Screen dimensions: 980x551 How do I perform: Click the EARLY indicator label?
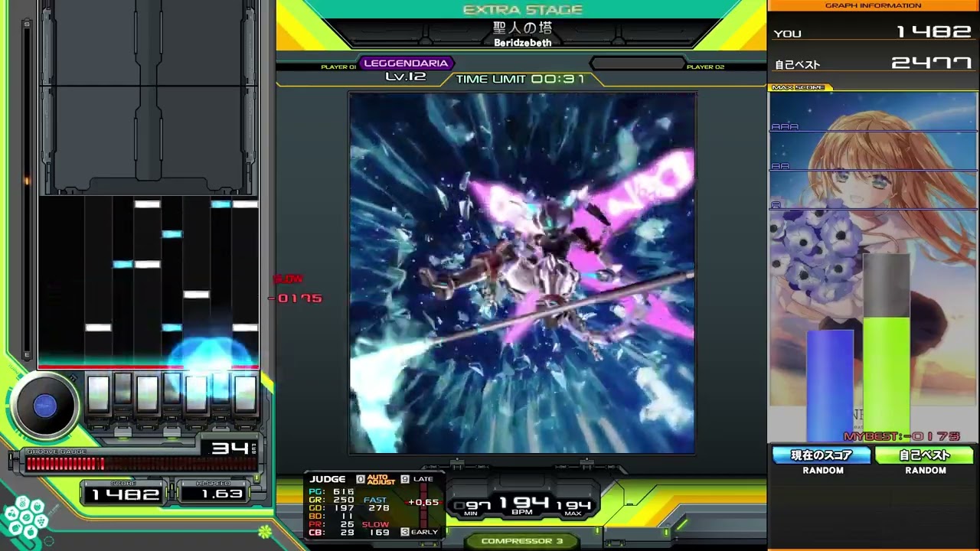point(424,532)
